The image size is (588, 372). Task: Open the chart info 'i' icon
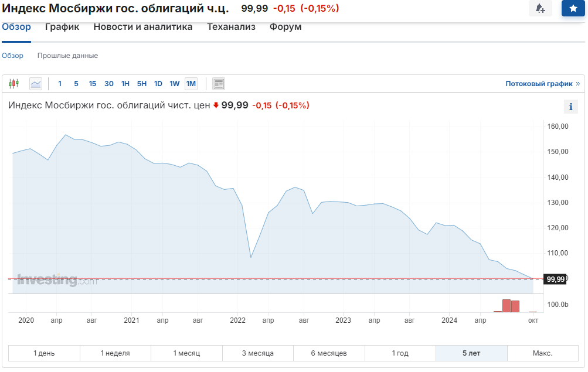point(570,107)
